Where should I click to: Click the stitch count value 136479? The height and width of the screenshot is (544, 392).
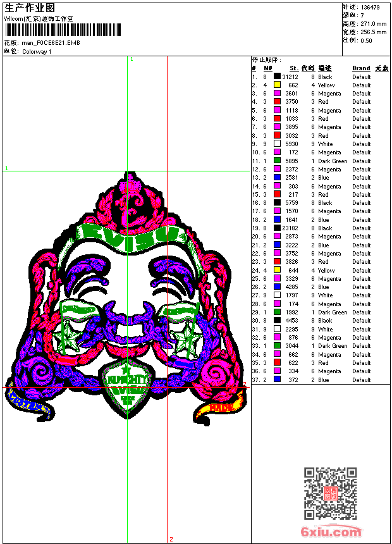tap(370, 8)
